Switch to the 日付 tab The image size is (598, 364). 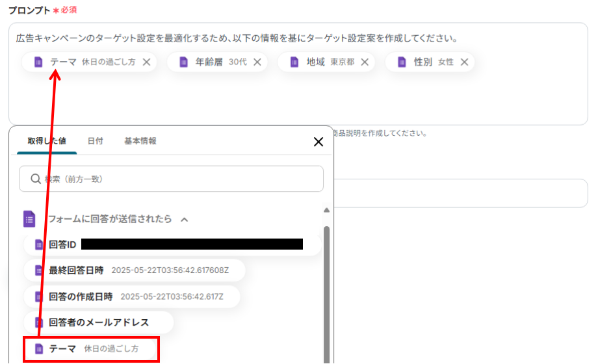point(96,141)
